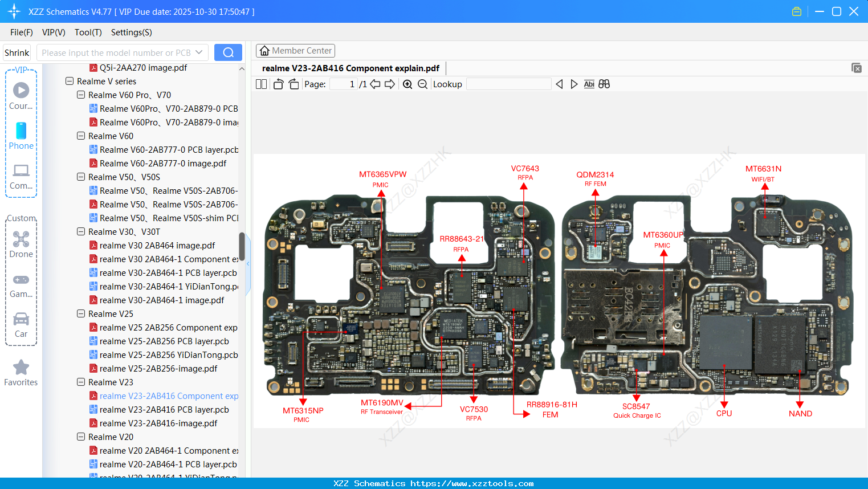Open the Game console category
The image size is (868, 489).
point(21,286)
